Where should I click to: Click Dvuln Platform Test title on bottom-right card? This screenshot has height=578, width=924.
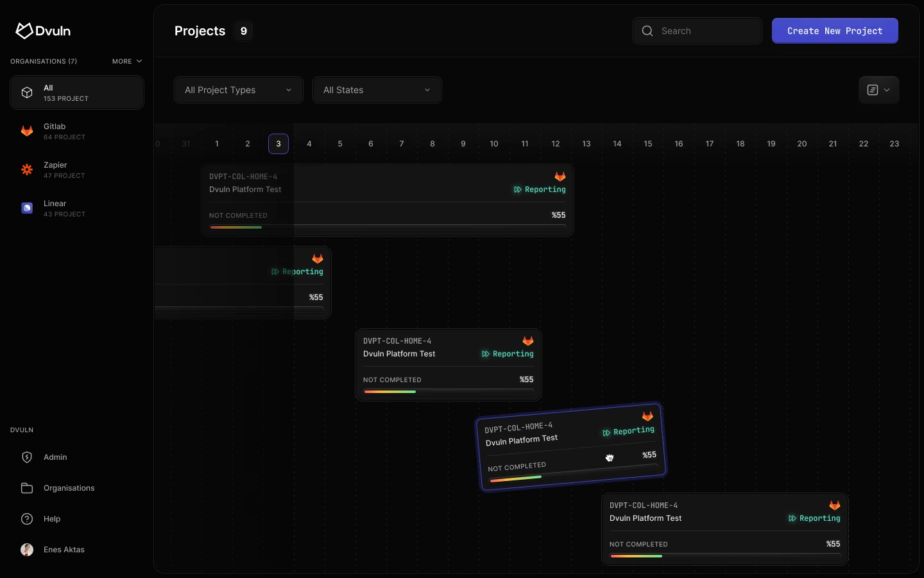646,518
